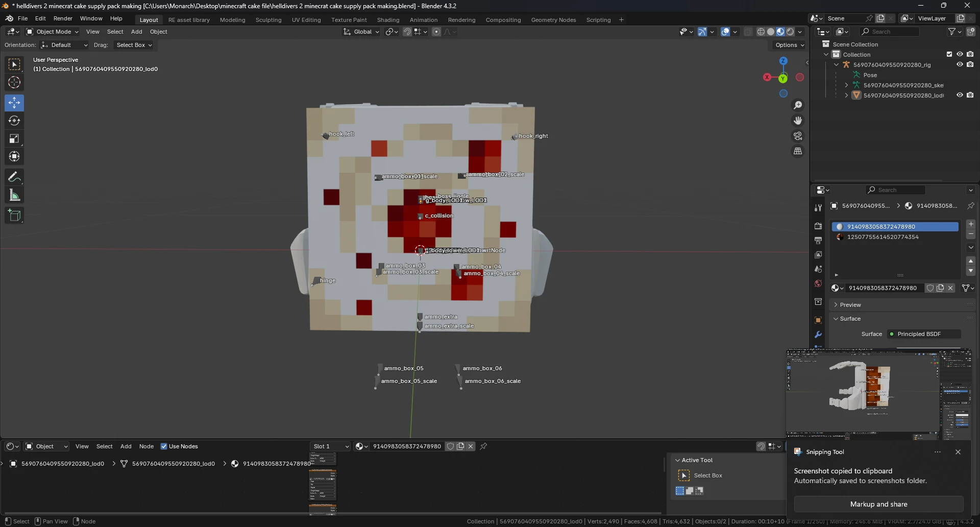
Task: Expand the Preview panel
Action: click(850, 305)
